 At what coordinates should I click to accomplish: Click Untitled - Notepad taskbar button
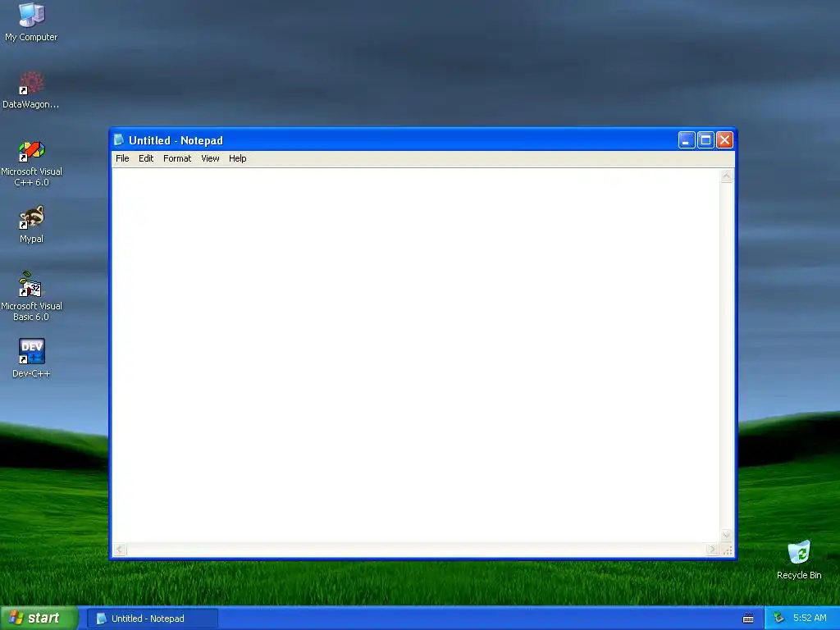point(152,619)
